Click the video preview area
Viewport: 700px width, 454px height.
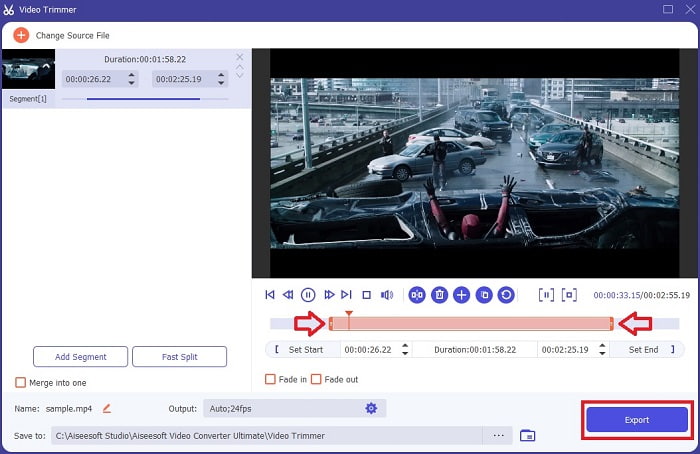475,163
